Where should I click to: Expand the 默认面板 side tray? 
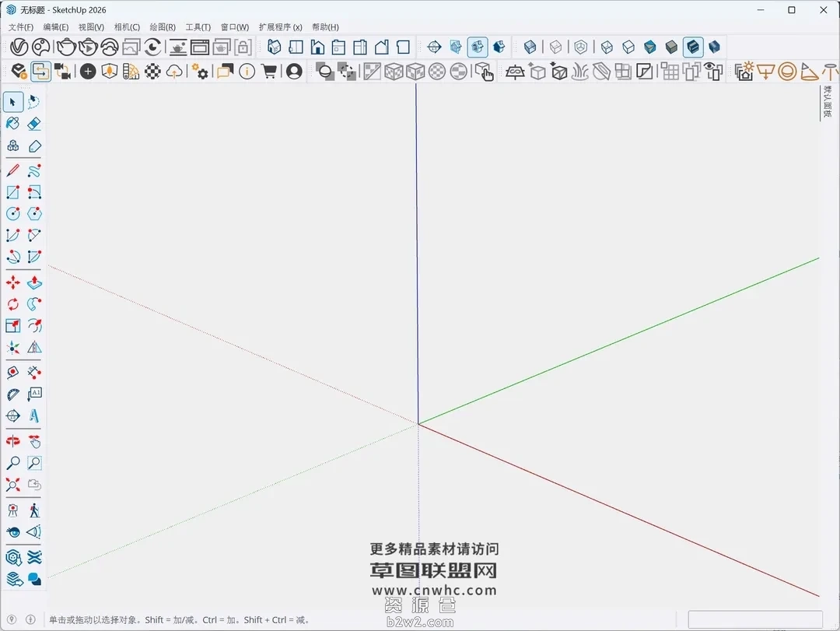[827, 103]
